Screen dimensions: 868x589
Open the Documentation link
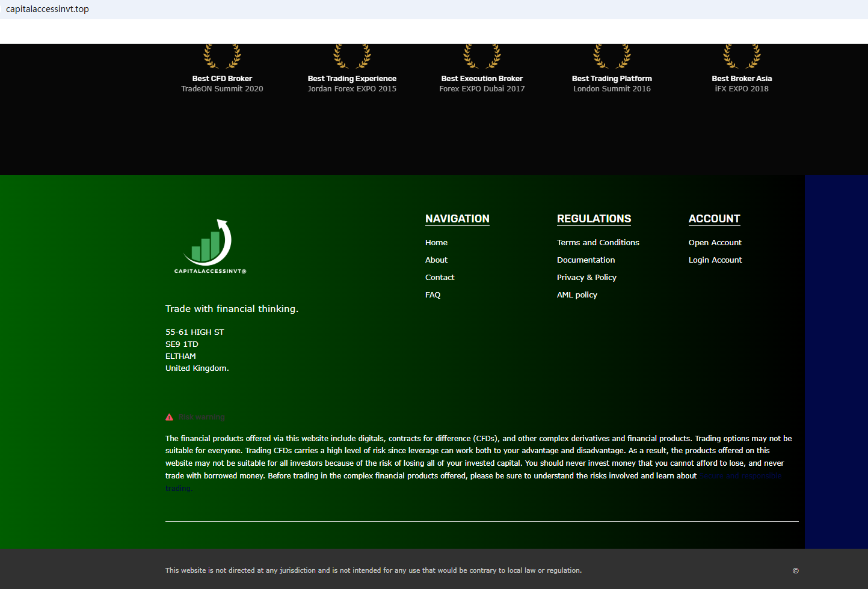(x=585, y=260)
